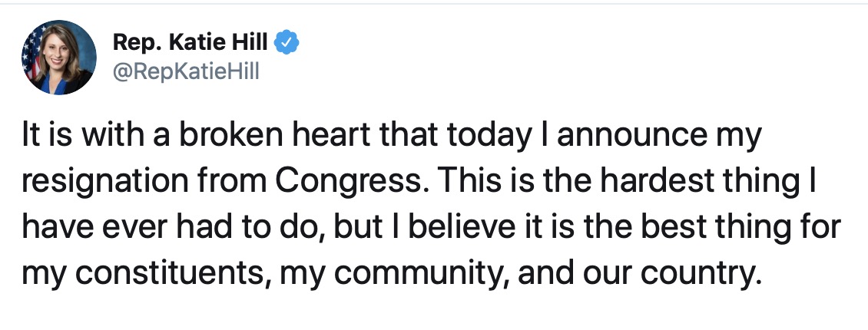Open Katie Hill's profile picture
Screen dimensions: 868x330
[58, 58]
